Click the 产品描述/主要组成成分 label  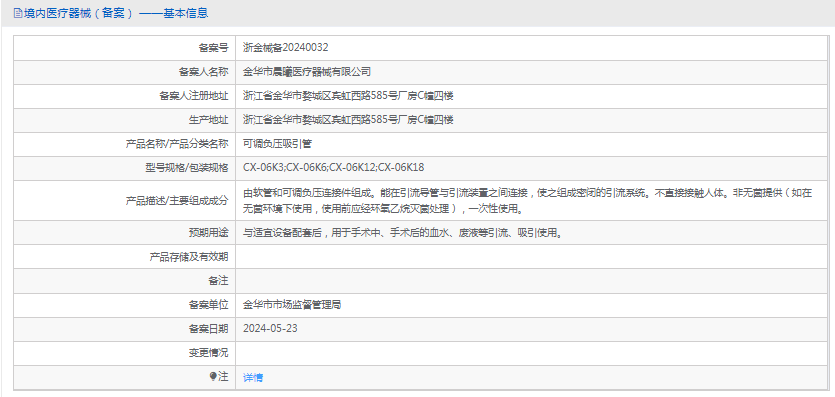click(177, 201)
